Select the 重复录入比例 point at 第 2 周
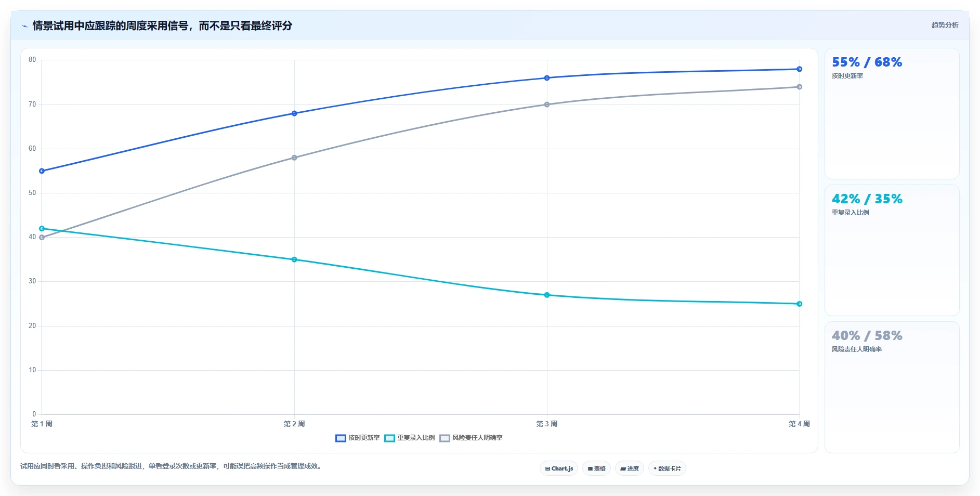The height and width of the screenshot is (496, 980). coord(294,259)
